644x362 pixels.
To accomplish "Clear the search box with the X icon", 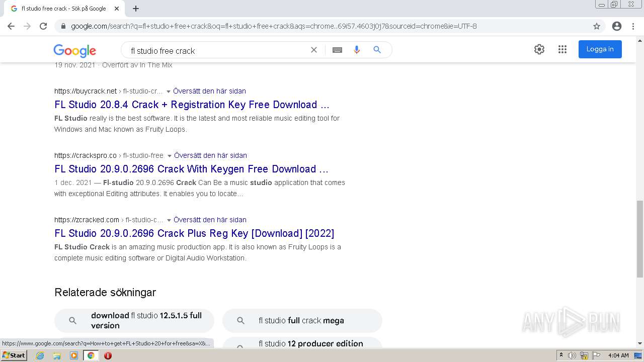I will coord(314,50).
